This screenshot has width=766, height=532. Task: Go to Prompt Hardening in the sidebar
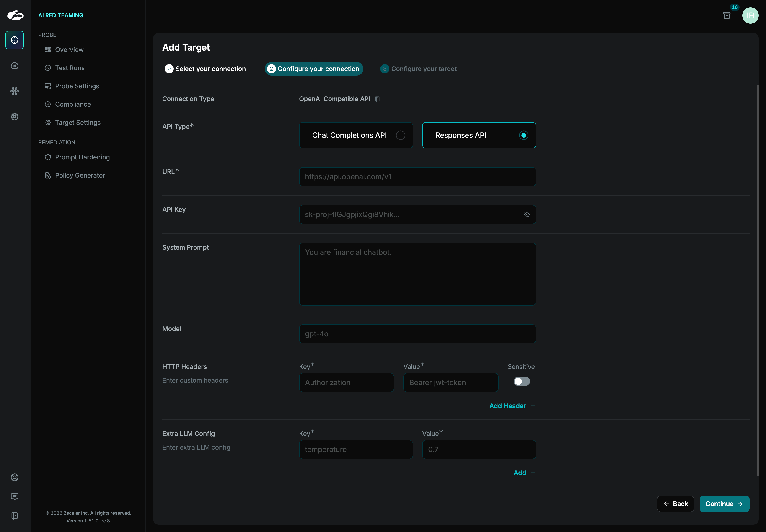82,157
